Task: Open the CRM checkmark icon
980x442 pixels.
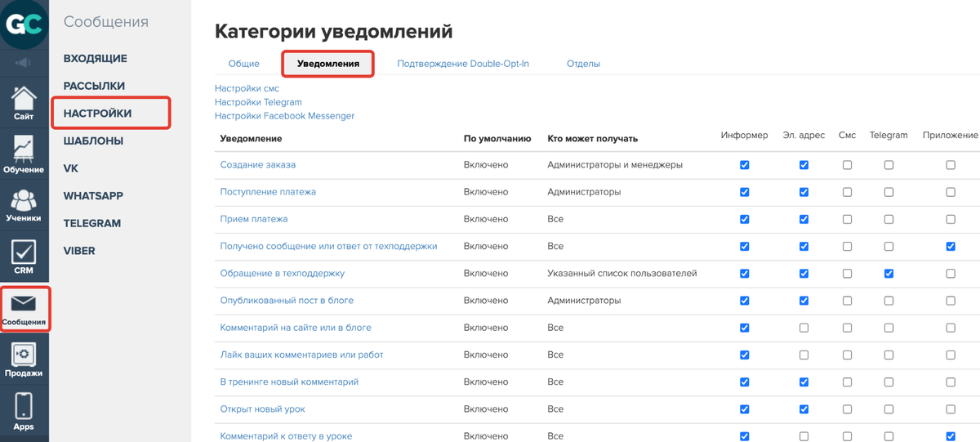Action: (x=24, y=256)
